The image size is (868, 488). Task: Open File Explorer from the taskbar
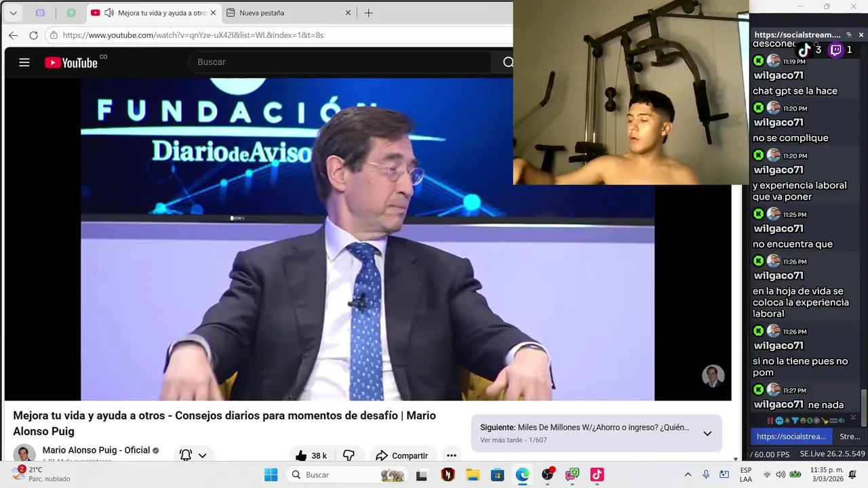coord(473,474)
